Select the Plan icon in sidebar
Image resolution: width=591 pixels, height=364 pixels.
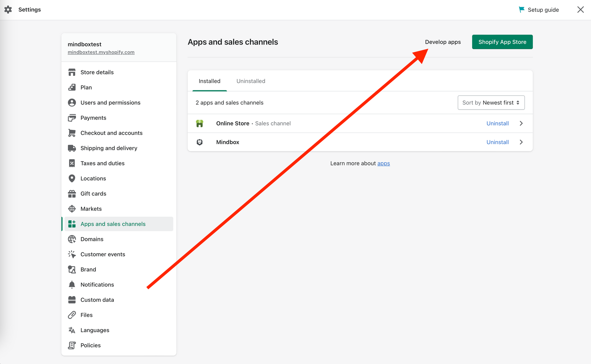click(x=72, y=87)
